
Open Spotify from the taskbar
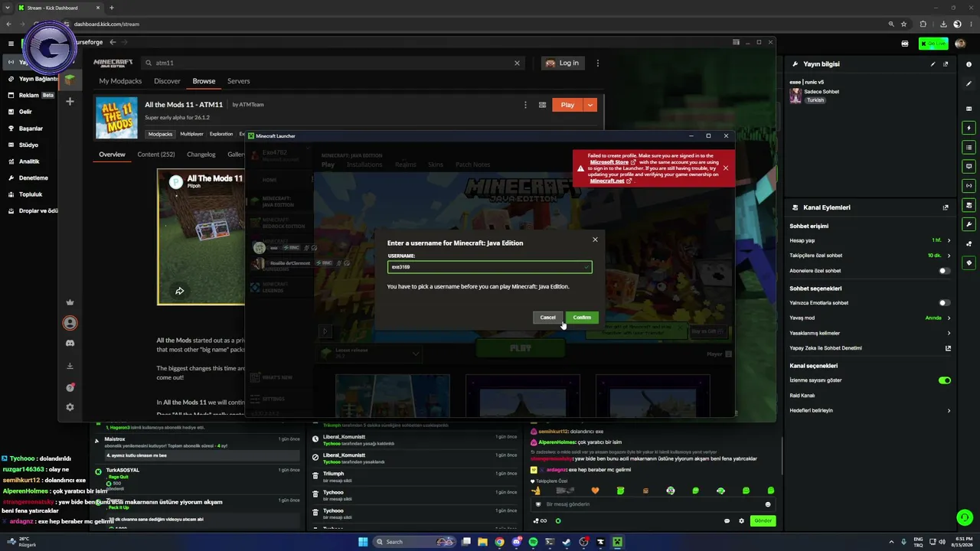point(533,542)
